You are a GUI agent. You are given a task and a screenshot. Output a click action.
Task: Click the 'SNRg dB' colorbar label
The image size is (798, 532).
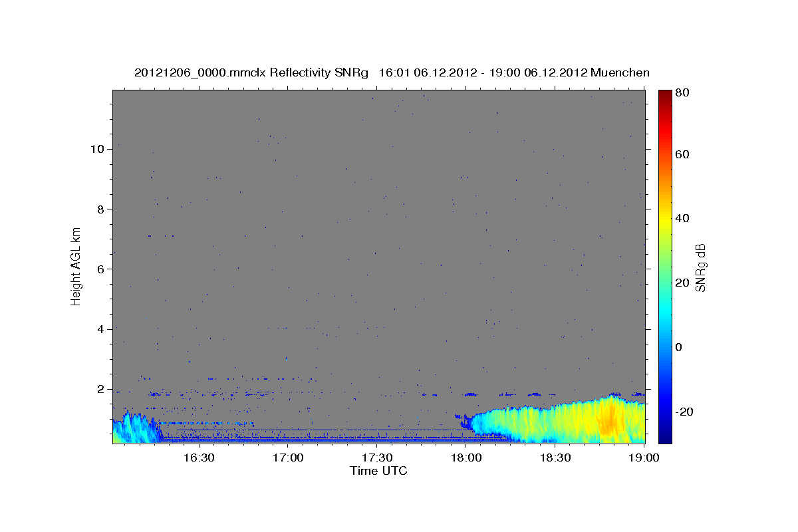[700, 267]
